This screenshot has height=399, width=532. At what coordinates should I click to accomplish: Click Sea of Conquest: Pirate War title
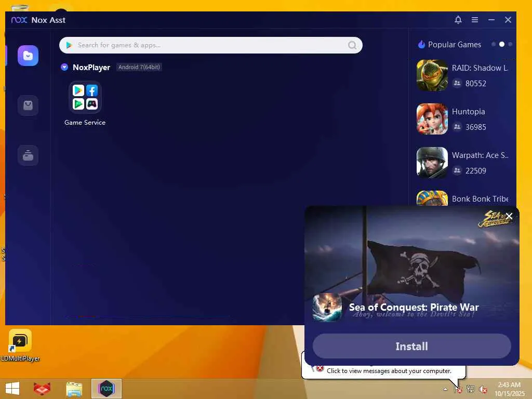click(x=414, y=307)
